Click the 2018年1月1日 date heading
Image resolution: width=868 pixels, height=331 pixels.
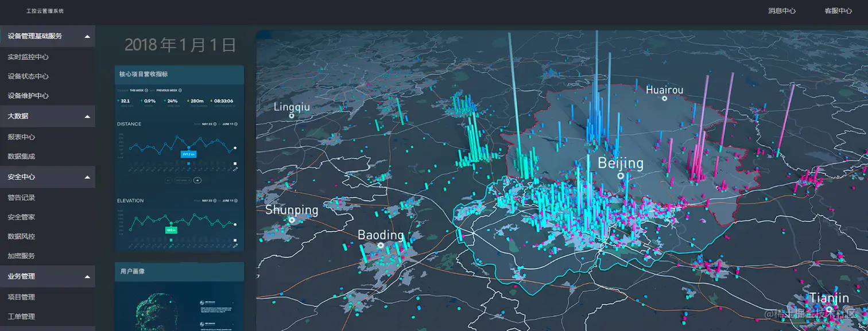click(180, 45)
